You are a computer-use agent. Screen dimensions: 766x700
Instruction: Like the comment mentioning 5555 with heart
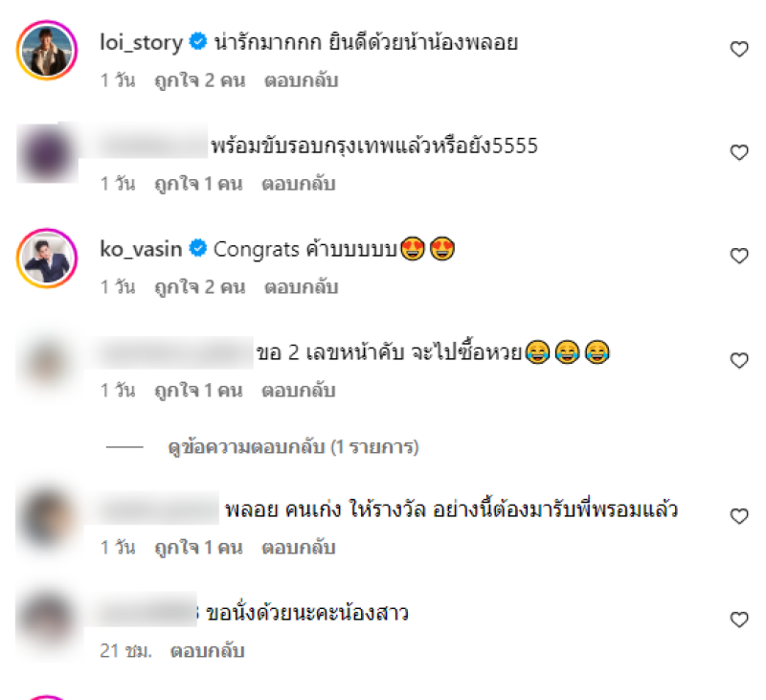pos(739,152)
